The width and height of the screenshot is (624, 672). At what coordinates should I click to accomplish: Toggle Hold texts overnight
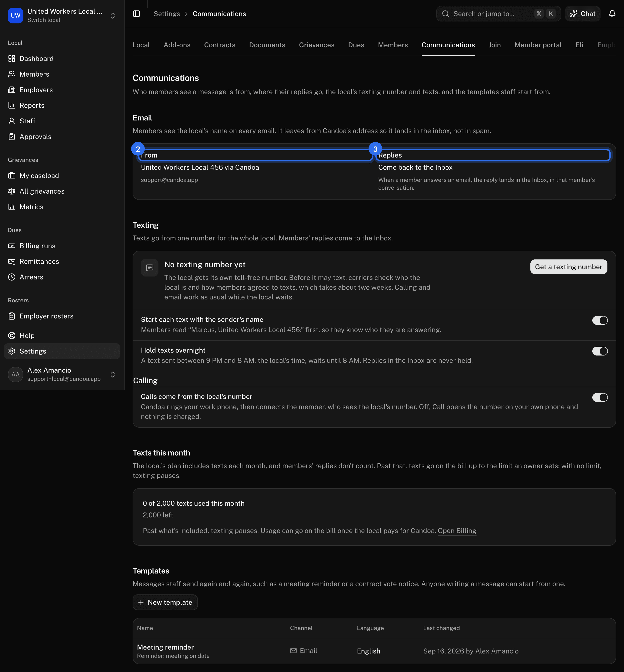click(600, 351)
